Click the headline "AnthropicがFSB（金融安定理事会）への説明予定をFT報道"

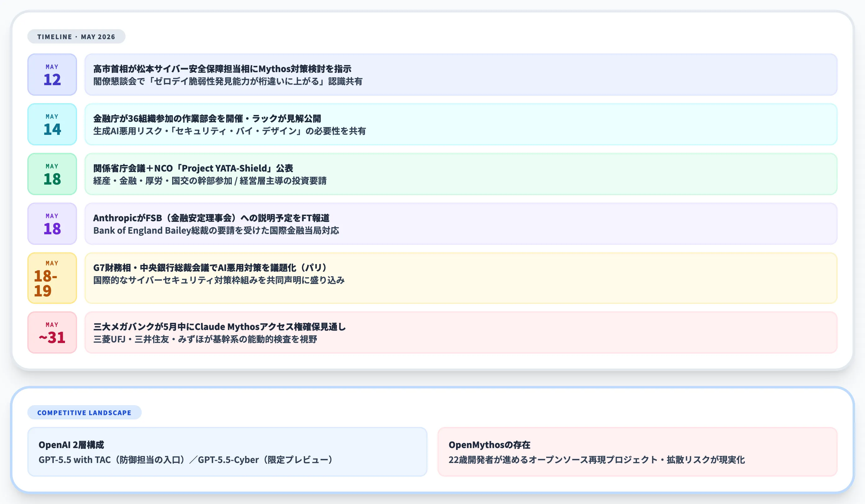point(211,218)
